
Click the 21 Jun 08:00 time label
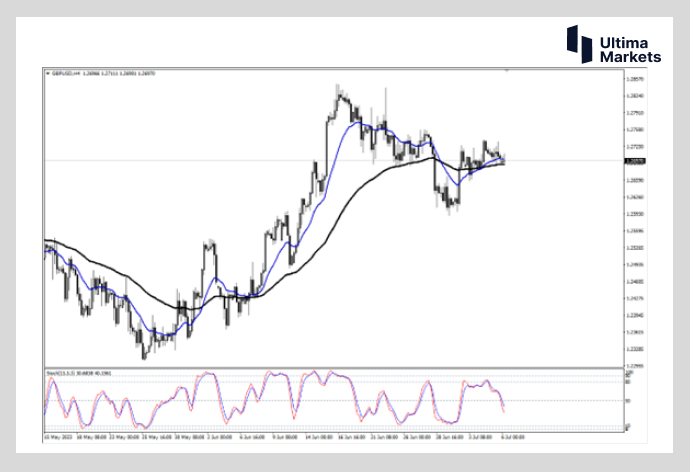click(x=384, y=437)
